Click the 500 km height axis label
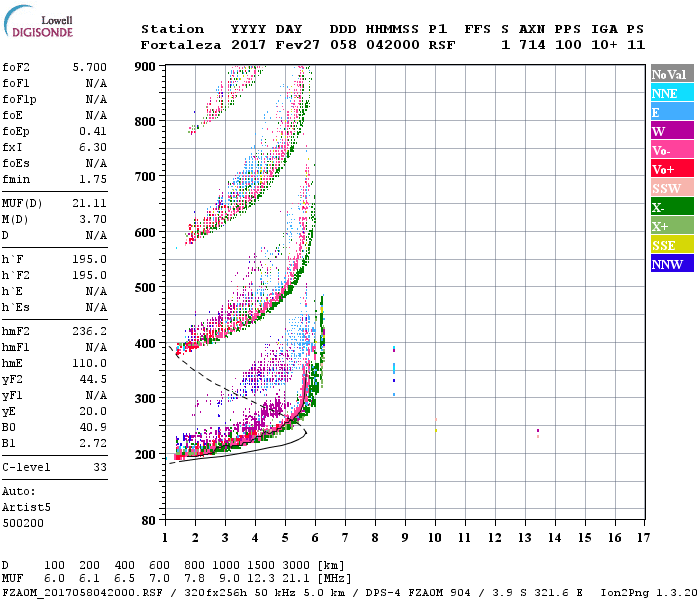The image size is (700, 600). coord(145,287)
